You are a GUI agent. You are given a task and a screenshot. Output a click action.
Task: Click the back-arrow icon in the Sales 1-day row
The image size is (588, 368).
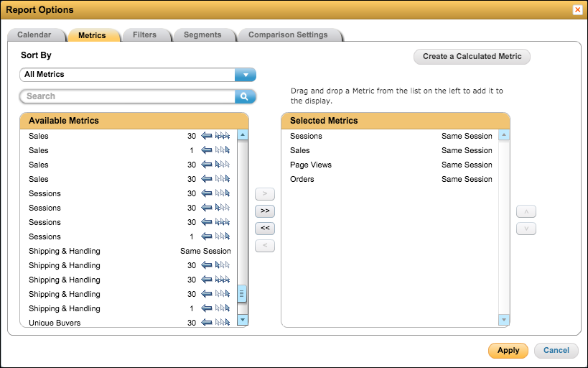[x=207, y=150]
